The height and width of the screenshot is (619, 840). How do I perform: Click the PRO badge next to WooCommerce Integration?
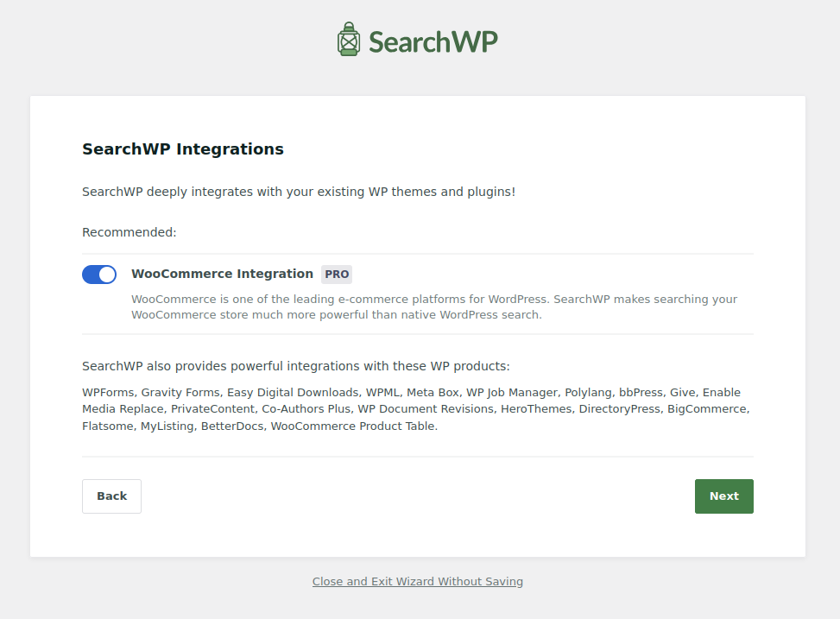point(336,274)
